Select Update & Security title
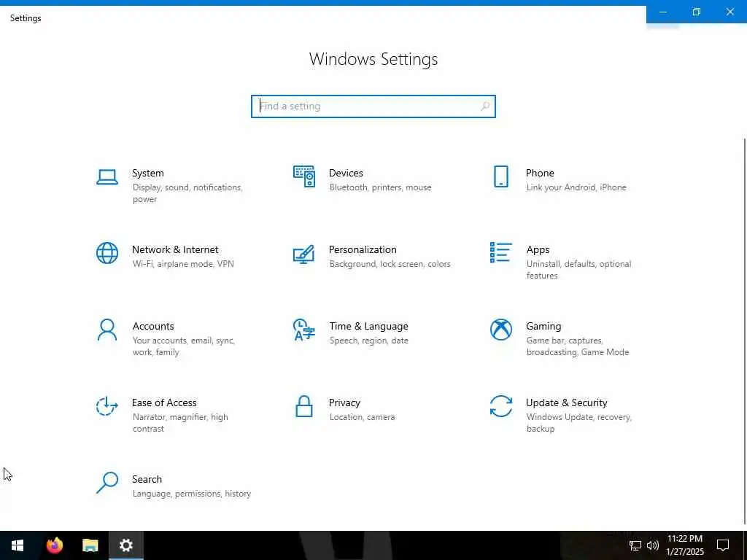 tap(566, 402)
